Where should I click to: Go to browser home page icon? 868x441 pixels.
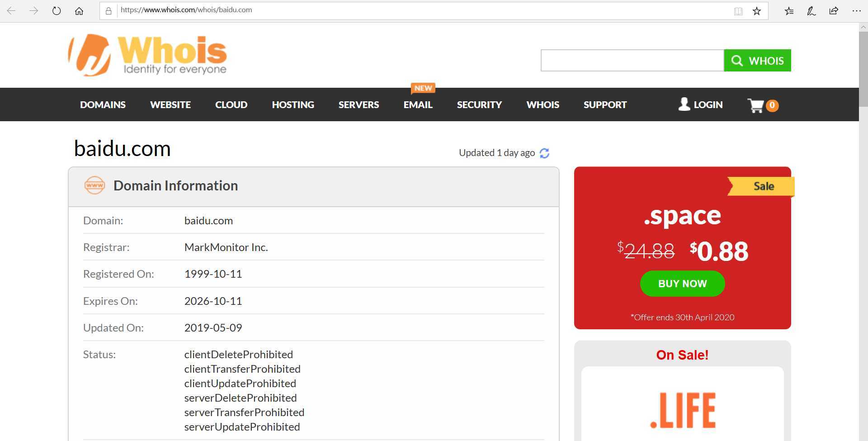(x=79, y=11)
